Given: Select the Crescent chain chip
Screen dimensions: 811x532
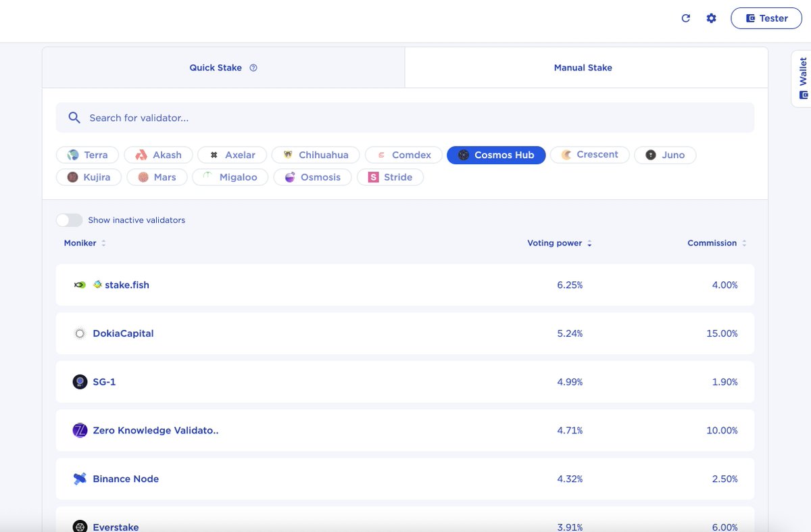Looking at the screenshot, I should pos(589,155).
